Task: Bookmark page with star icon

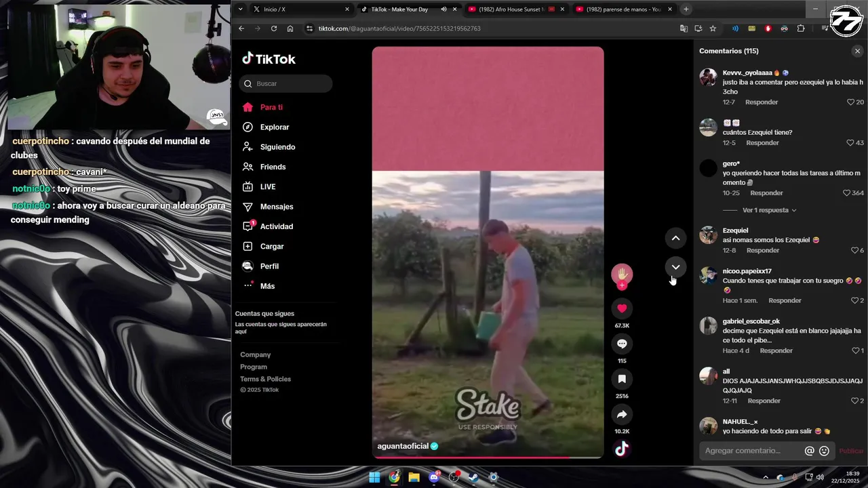Action: click(x=713, y=28)
